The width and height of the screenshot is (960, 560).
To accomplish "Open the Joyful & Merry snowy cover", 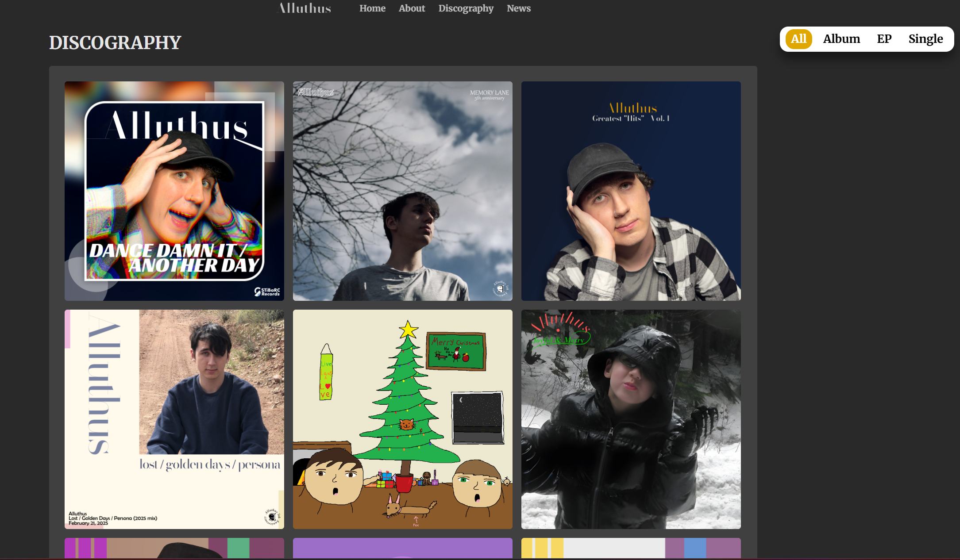I will point(631,419).
